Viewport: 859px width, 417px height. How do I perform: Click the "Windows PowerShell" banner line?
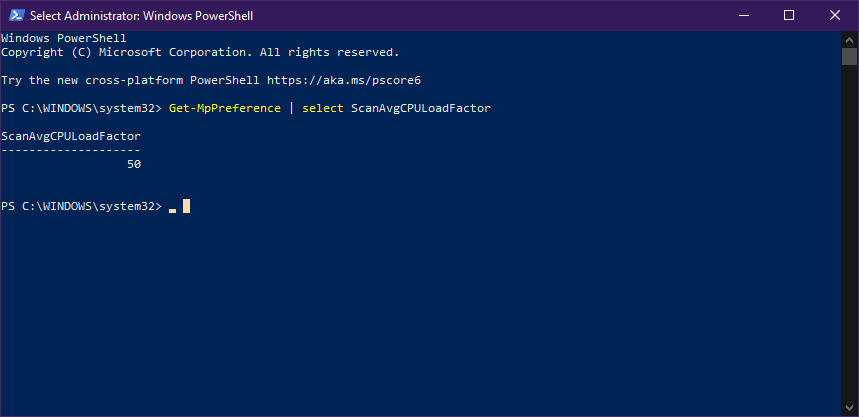click(63, 37)
